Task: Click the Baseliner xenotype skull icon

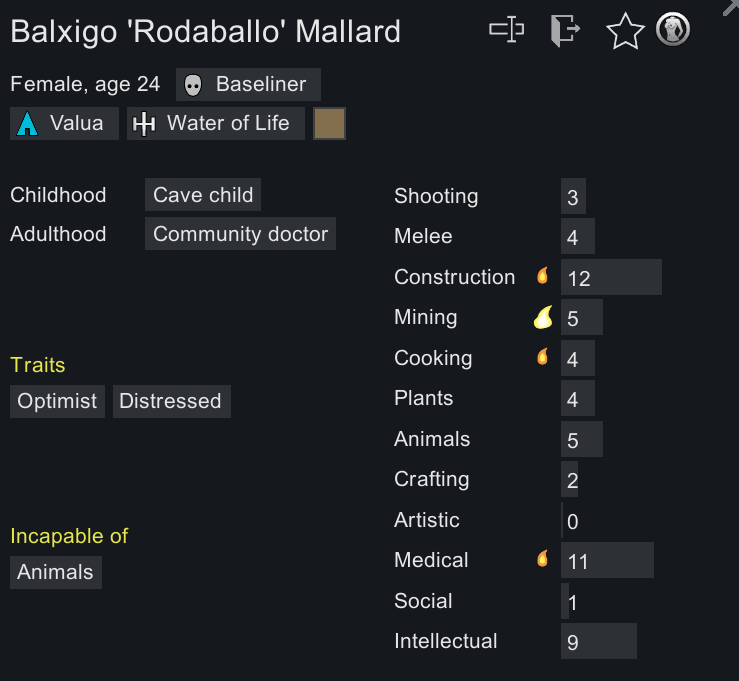Action: tap(194, 85)
